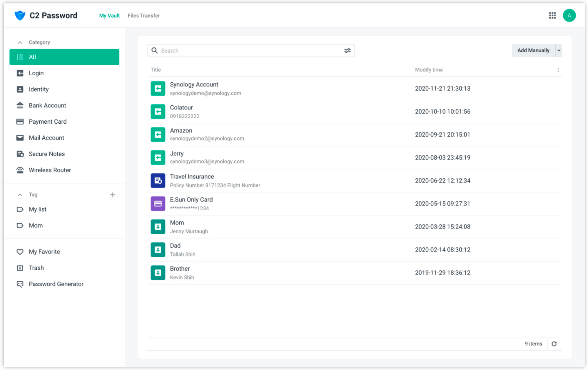Click the Identity category icon
Viewport: 588px width, 370px height.
tap(20, 89)
